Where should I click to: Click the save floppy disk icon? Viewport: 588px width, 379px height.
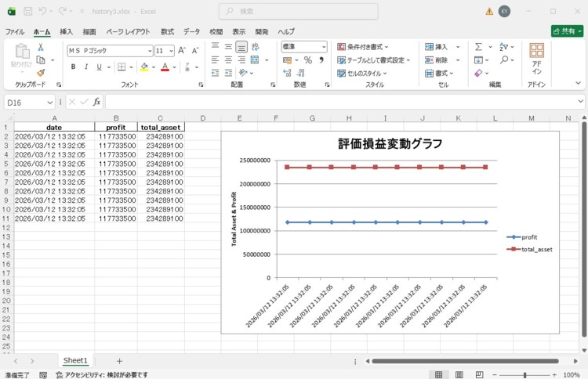(x=27, y=12)
